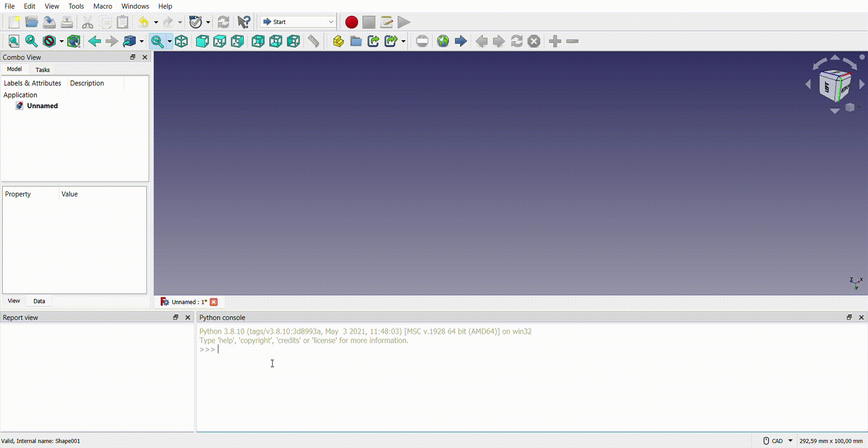Switch to Isometric view
Screen dimensions: 868x448
pyautogui.click(x=181, y=41)
